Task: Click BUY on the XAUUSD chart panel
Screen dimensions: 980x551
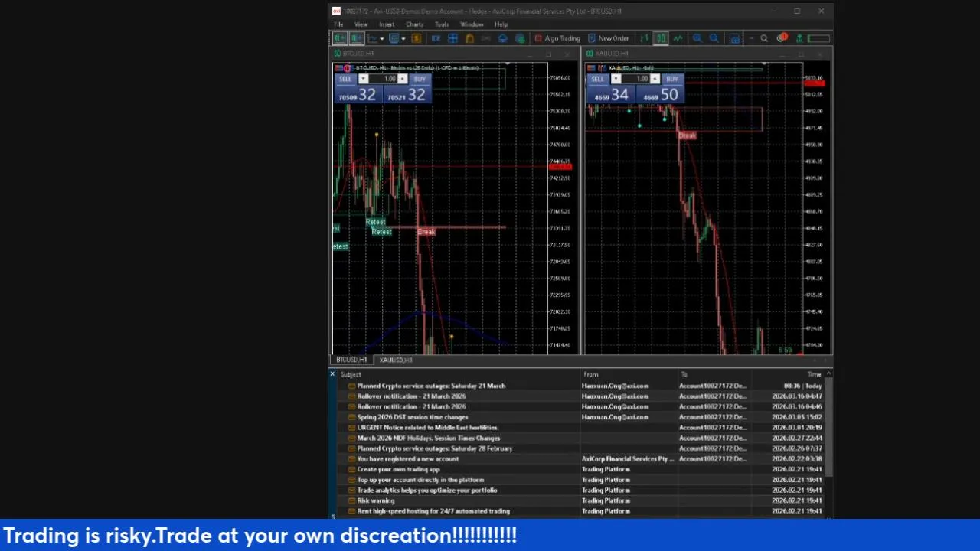Action: 672,79
